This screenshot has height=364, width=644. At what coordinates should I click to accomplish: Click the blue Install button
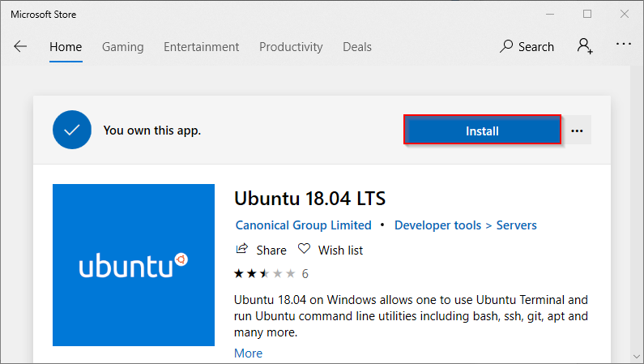[x=482, y=130]
